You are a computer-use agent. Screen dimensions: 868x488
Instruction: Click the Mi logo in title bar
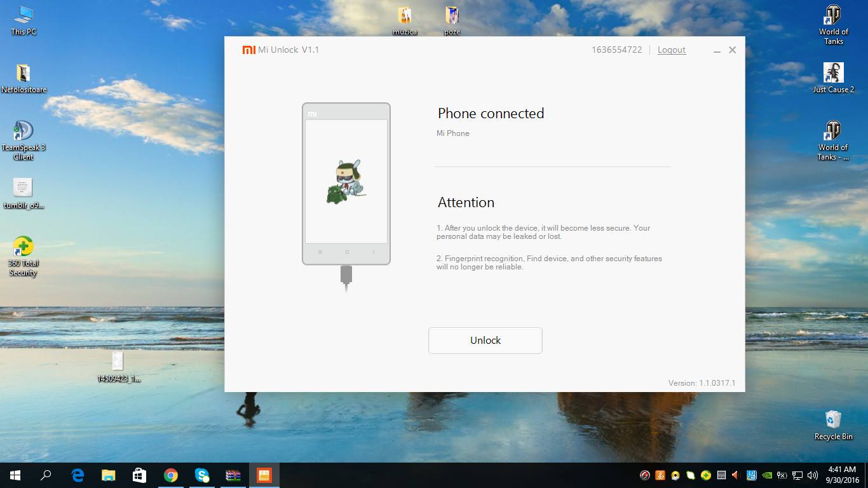tap(249, 50)
